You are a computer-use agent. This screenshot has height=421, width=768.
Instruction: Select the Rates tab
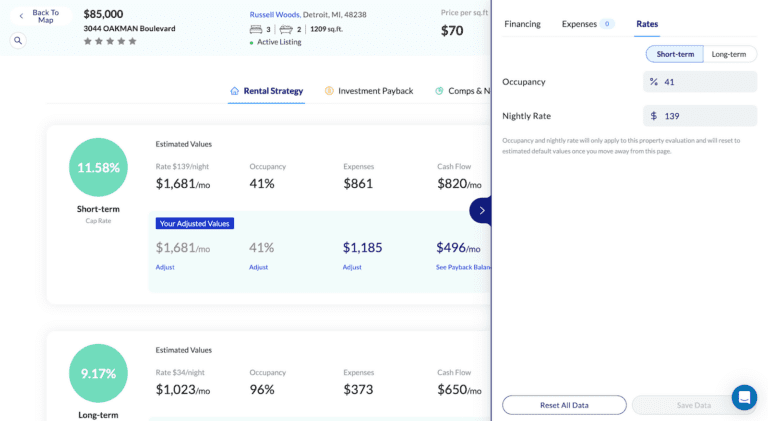pyautogui.click(x=647, y=23)
